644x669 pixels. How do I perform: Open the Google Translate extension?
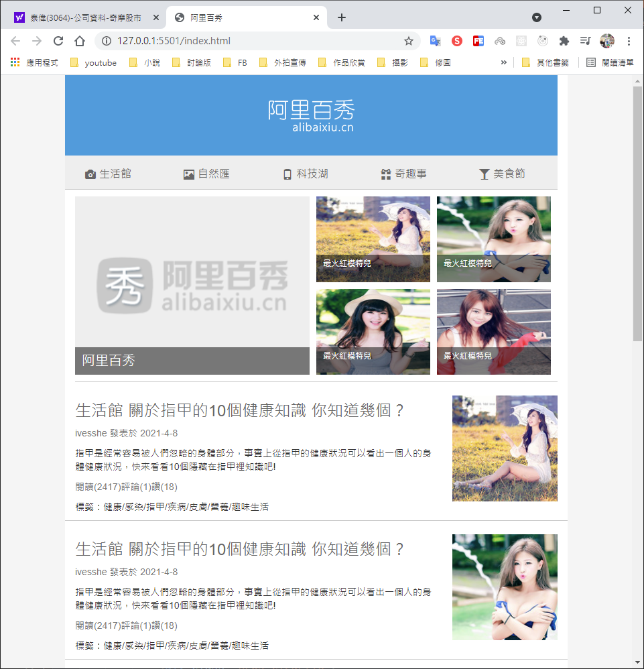point(435,41)
